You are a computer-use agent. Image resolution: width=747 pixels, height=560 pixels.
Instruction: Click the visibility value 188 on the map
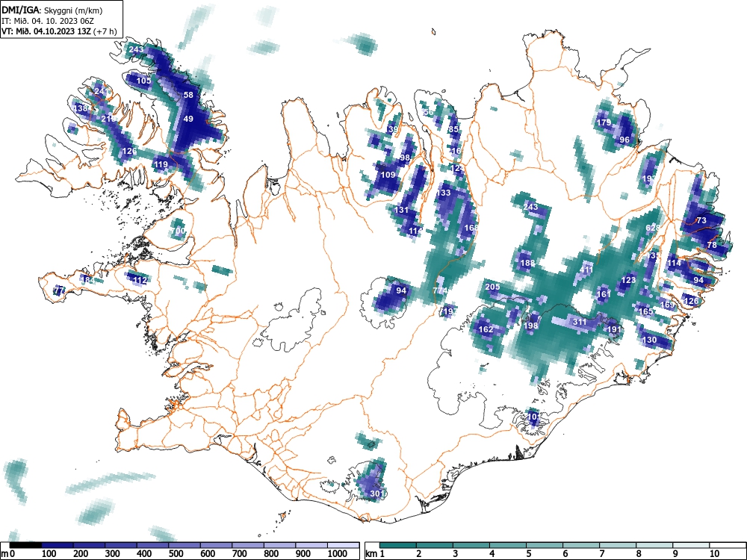click(528, 263)
